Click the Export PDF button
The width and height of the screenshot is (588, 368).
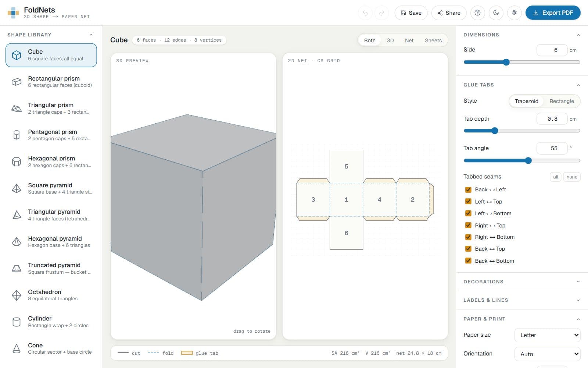[553, 13]
